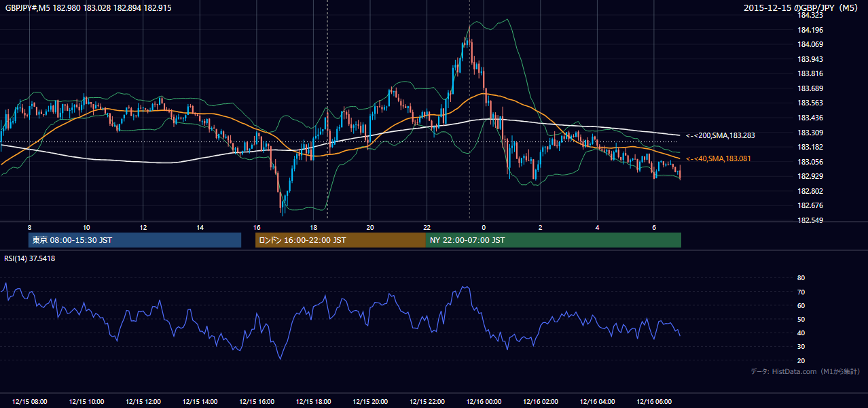The image size is (868, 408).
Task: Click hour label 10 under price chart
Action: (86, 227)
